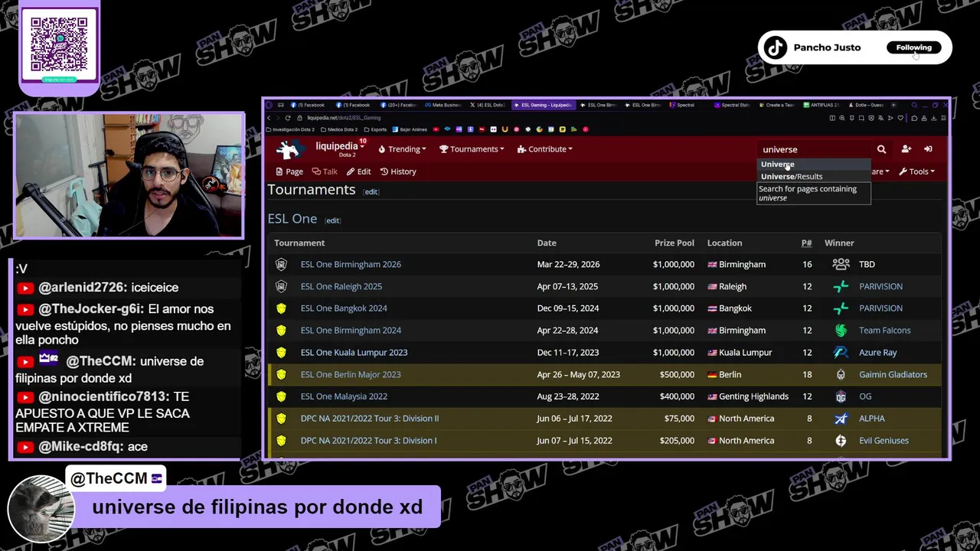Image resolution: width=980 pixels, height=551 pixels.
Task: Open ESL One Birmingham 2026 link
Action: pos(351,265)
